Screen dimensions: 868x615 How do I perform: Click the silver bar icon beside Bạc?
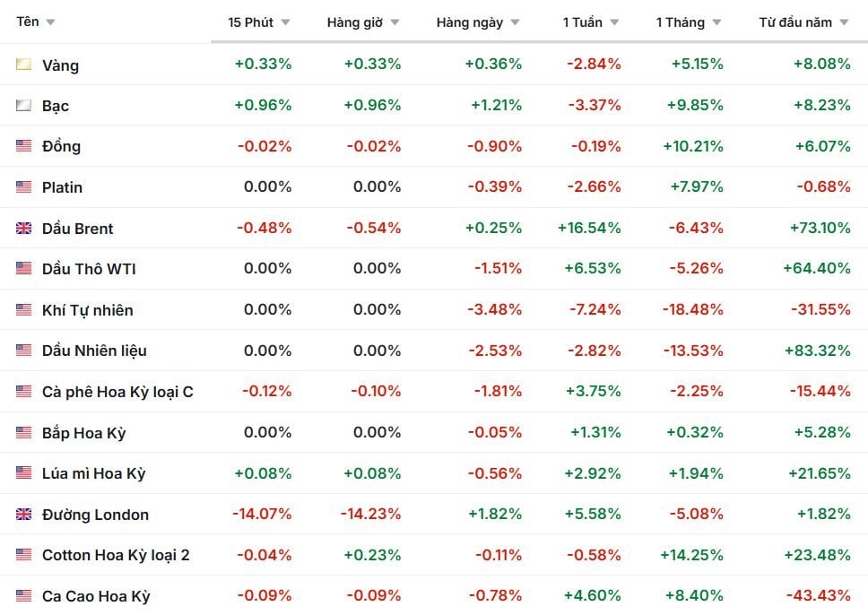pos(24,105)
